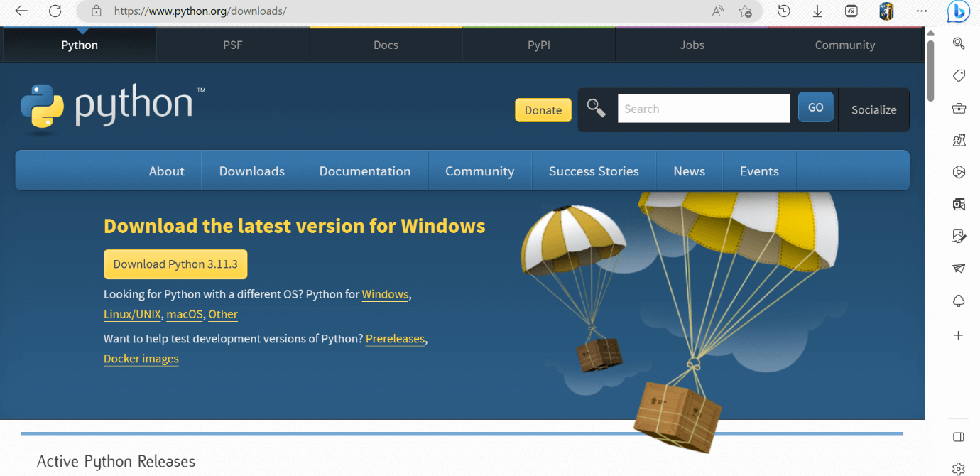Open browser History icon
This screenshot has height=476, width=980.
784,11
